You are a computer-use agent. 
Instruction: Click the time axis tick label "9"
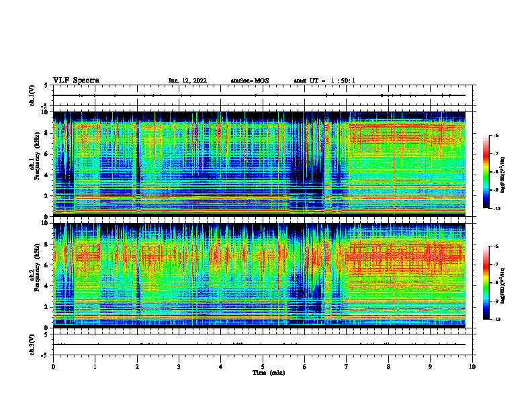pos(430,367)
